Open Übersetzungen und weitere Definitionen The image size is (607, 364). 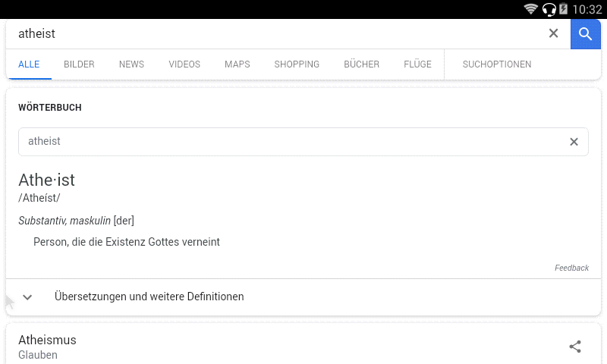pyautogui.click(x=149, y=297)
